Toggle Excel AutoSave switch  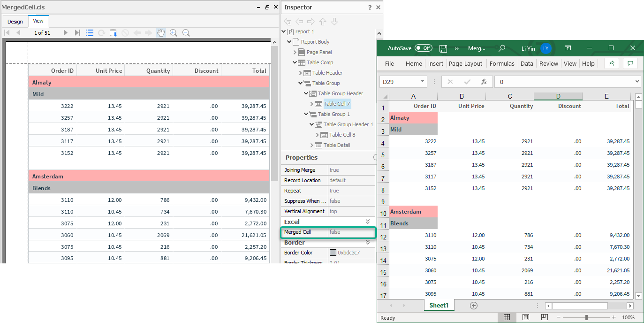click(x=424, y=48)
